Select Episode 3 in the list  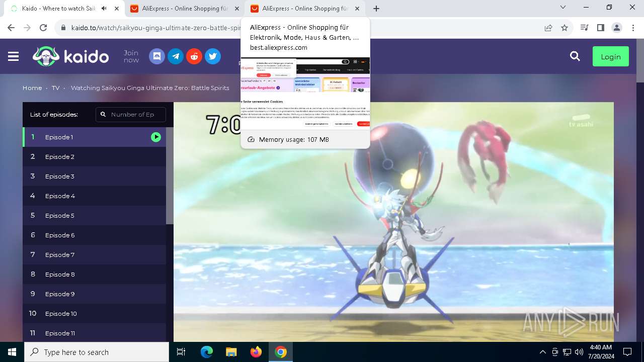tap(94, 176)
